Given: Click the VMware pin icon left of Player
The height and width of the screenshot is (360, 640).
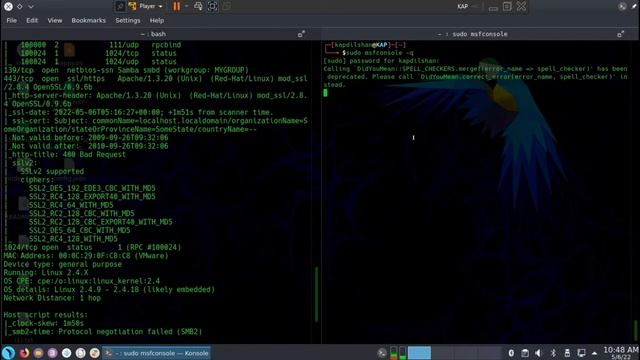Looking at the screenshot, I should pos(120,6).
